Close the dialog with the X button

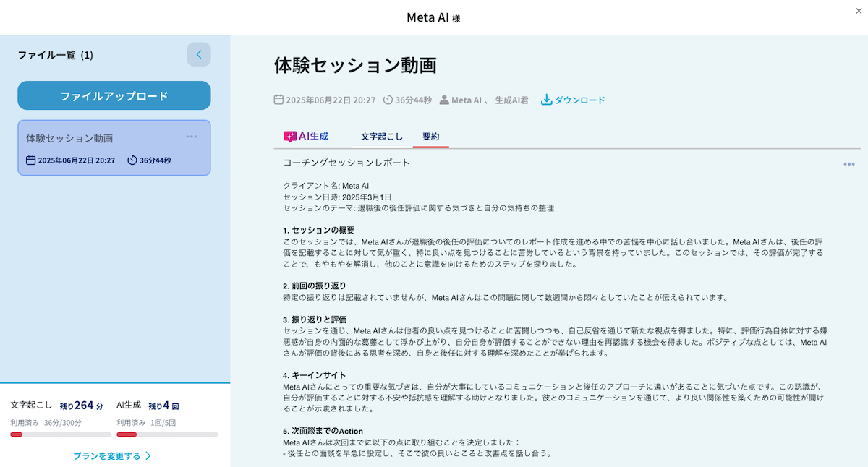click(x=859, y=10)
